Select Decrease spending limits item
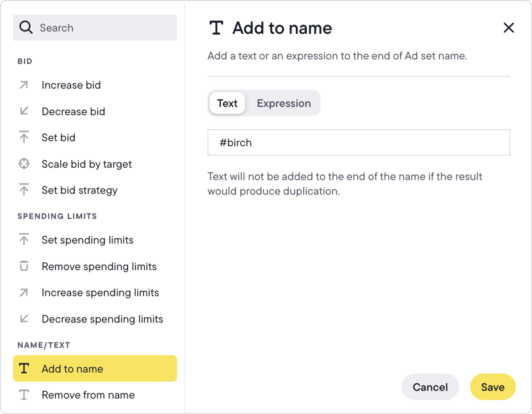This screenshot has width=532, height=414. point(102,319)
